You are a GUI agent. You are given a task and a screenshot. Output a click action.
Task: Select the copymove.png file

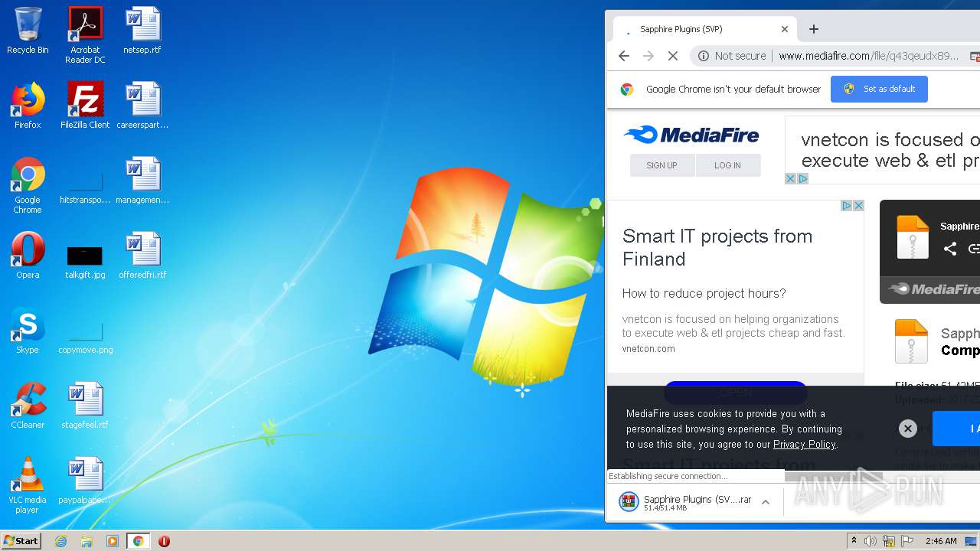coord(85,337)
